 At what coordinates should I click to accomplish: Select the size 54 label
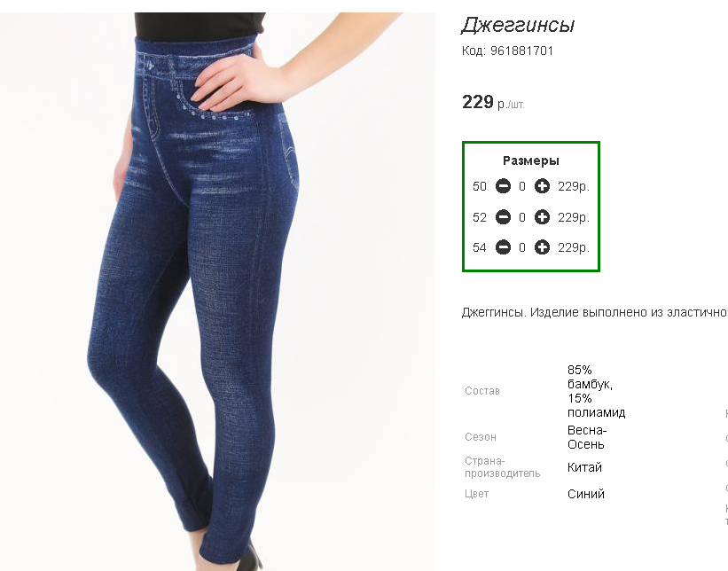click(x=480, y=248)
